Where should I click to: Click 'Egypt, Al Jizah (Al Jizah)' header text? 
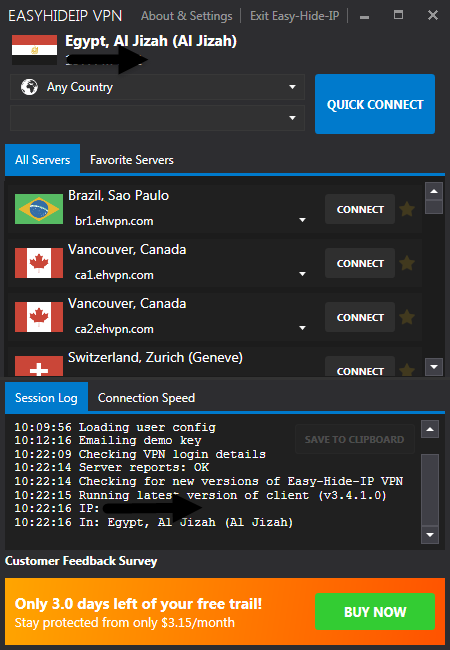[151, 41]
